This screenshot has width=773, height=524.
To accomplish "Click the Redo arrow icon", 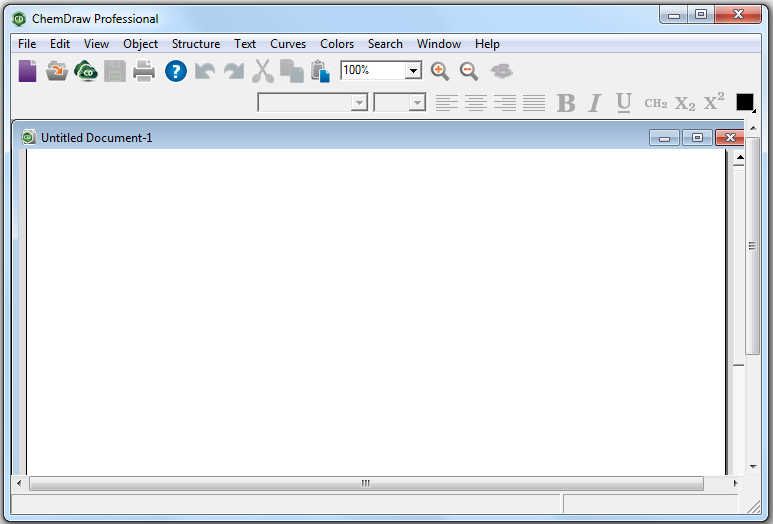I will coord(234,71).
